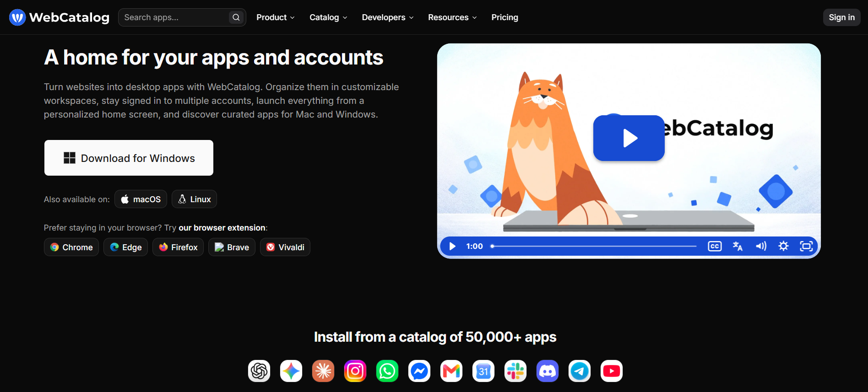Click Download for Windows button
The width and height of the screenshot is (868, 392).
[129, 158]
